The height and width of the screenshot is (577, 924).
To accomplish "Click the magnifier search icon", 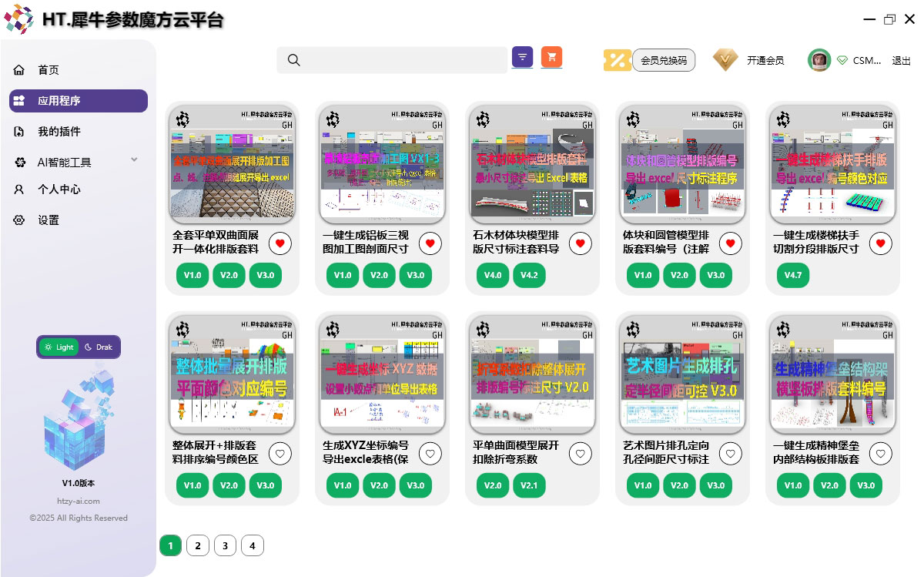I will pyautogui.click(x=293, y=60).
